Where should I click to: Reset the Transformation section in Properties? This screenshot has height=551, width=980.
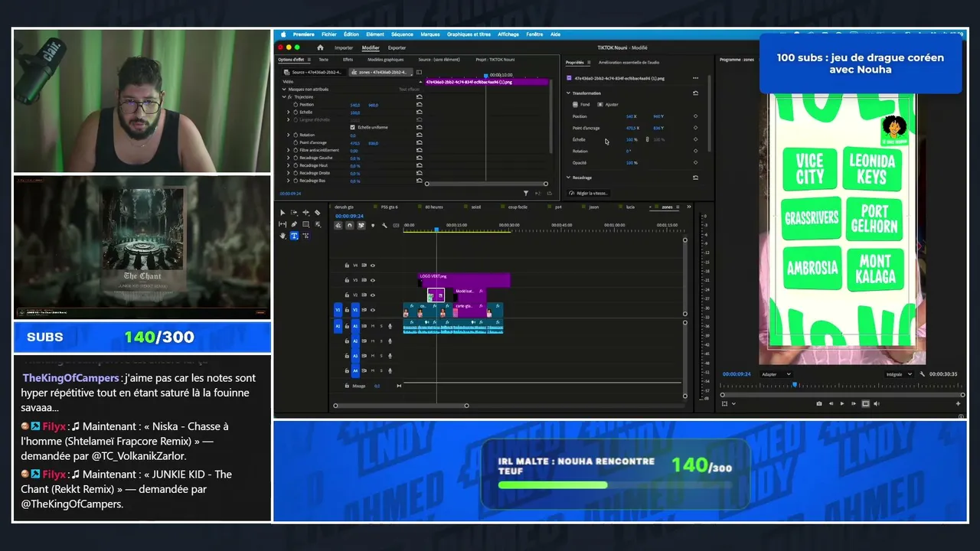point(695,93)
